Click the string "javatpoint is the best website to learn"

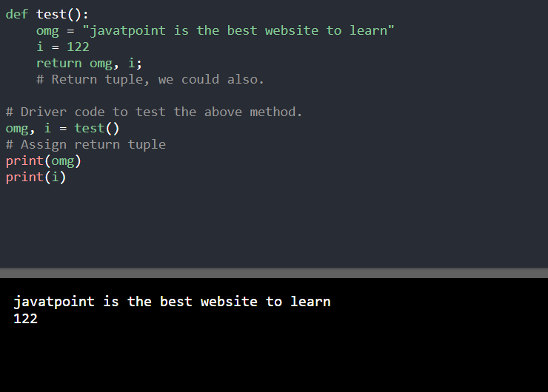[x=238, y=31]
